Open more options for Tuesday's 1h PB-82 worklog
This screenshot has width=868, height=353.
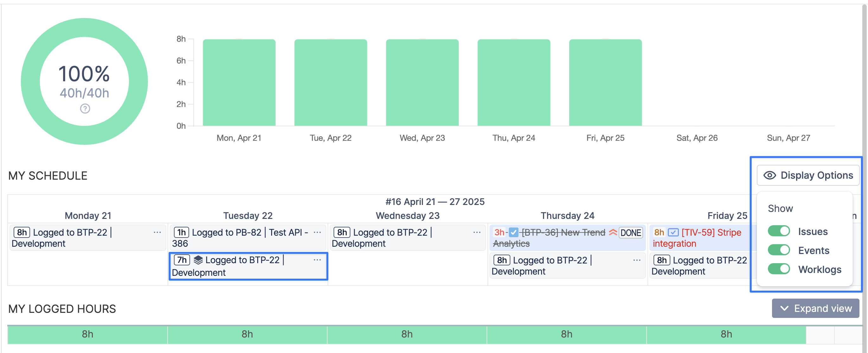(317, 232)
